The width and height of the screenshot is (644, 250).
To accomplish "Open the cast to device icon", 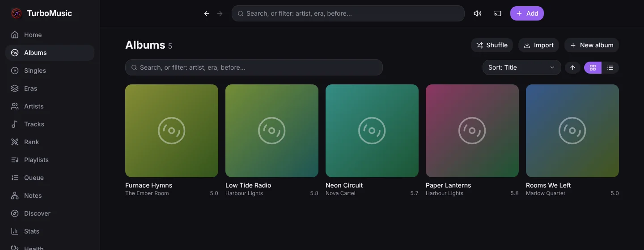I will point(498,13).
